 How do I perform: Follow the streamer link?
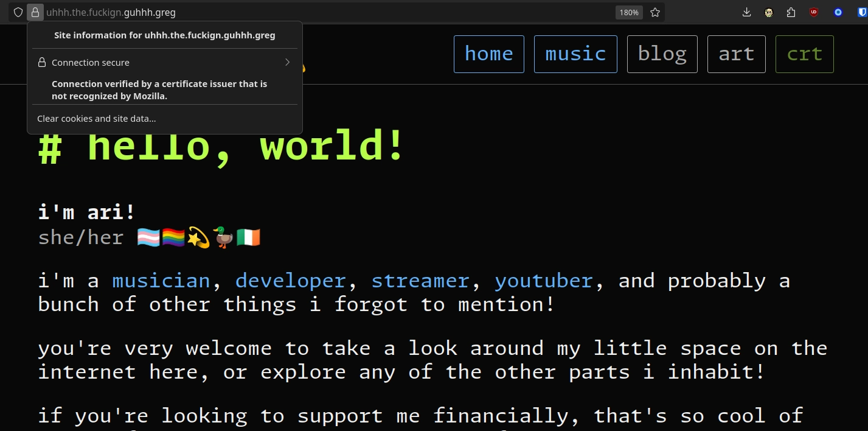coord(420,281)
